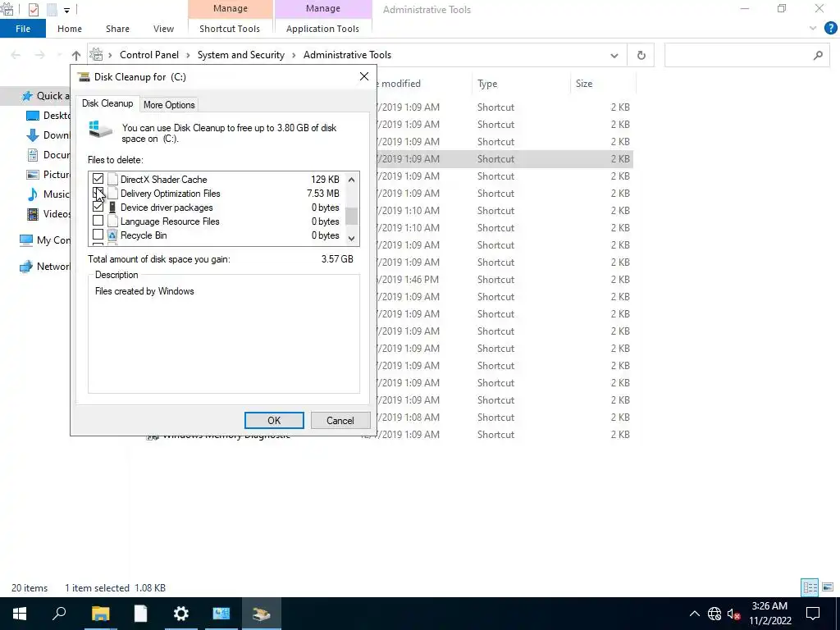Screen dimensions: 840x630
Task: Open File Explorer from the taskbar
Action: click(100, 614)
